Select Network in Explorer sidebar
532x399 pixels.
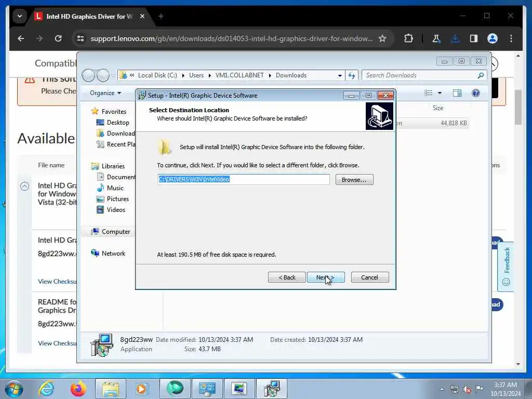108,253
